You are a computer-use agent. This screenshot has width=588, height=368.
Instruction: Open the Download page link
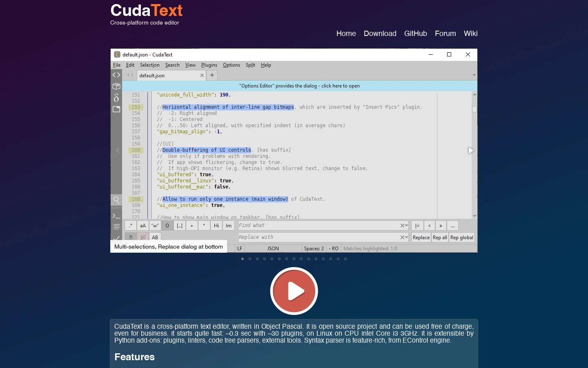tap(380, 34)
